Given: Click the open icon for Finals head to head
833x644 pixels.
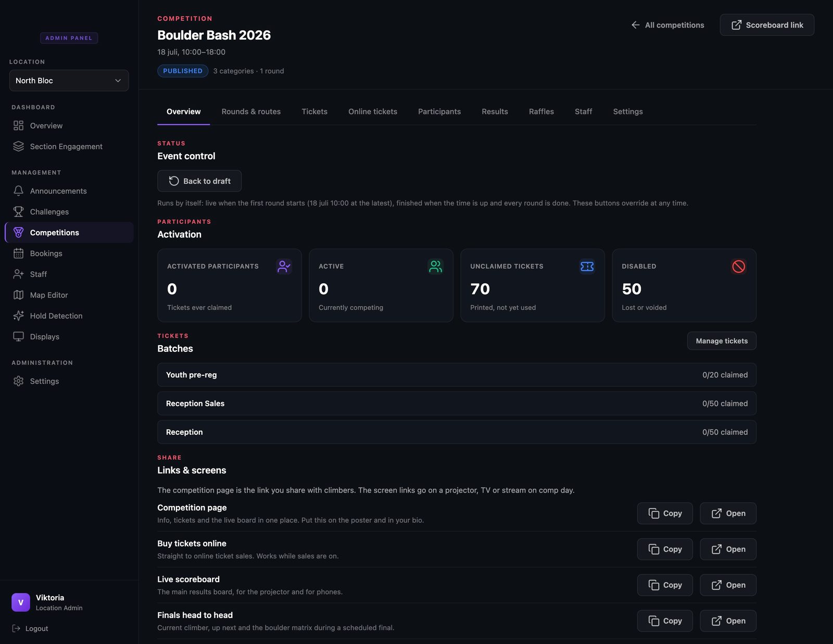Looking at the screenshot, I should 717,621.
